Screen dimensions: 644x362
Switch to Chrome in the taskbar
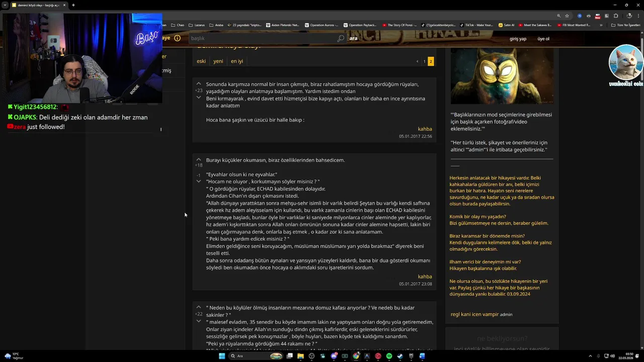pos(356,356)
